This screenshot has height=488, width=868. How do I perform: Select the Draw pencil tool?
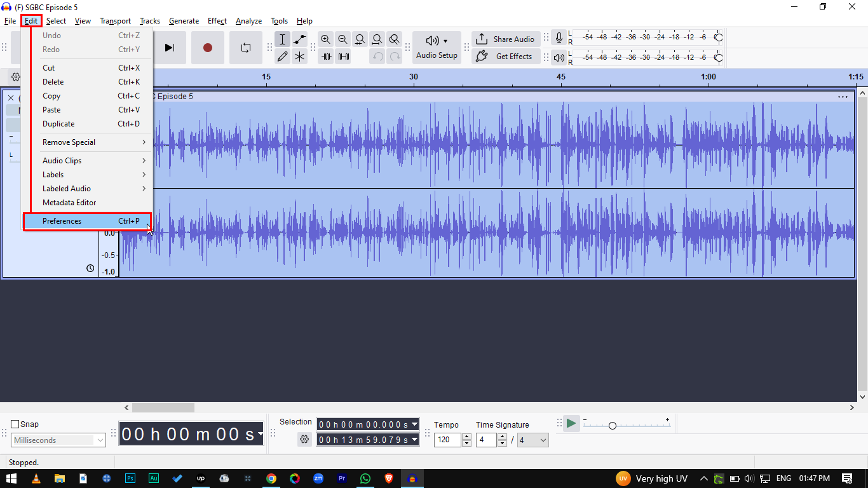point(283,57)
